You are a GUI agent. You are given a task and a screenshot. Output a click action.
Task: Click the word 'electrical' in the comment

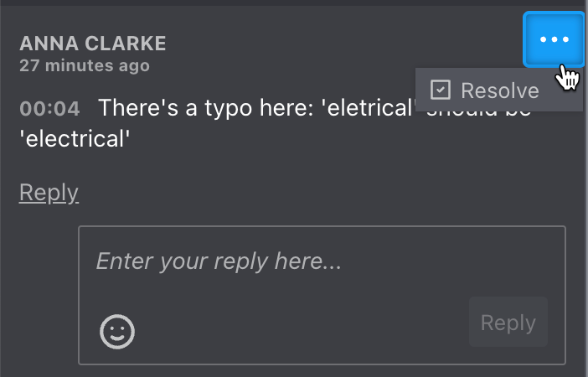click(x=75, y=139)
